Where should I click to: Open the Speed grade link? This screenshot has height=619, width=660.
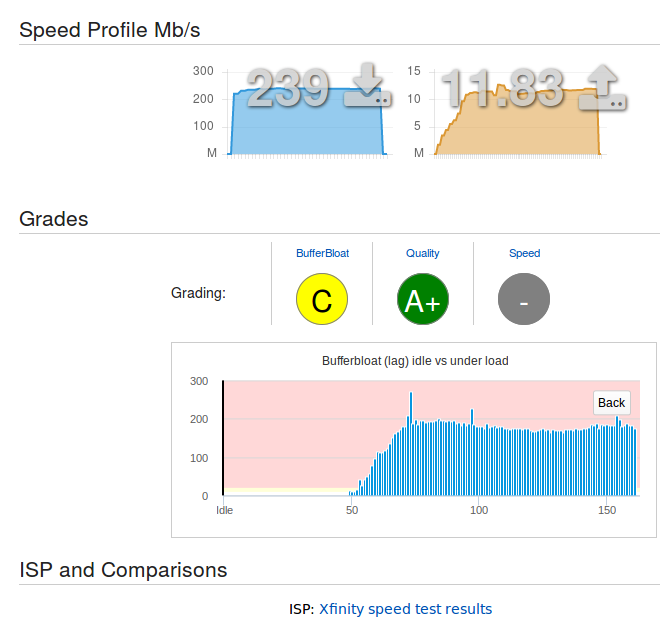pos(524,253)
